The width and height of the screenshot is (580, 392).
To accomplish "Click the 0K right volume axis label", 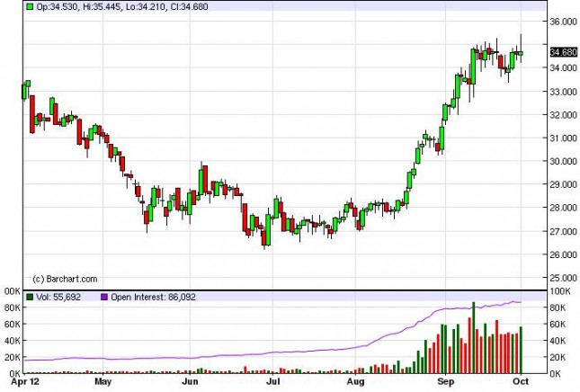I will coord(555,374).
